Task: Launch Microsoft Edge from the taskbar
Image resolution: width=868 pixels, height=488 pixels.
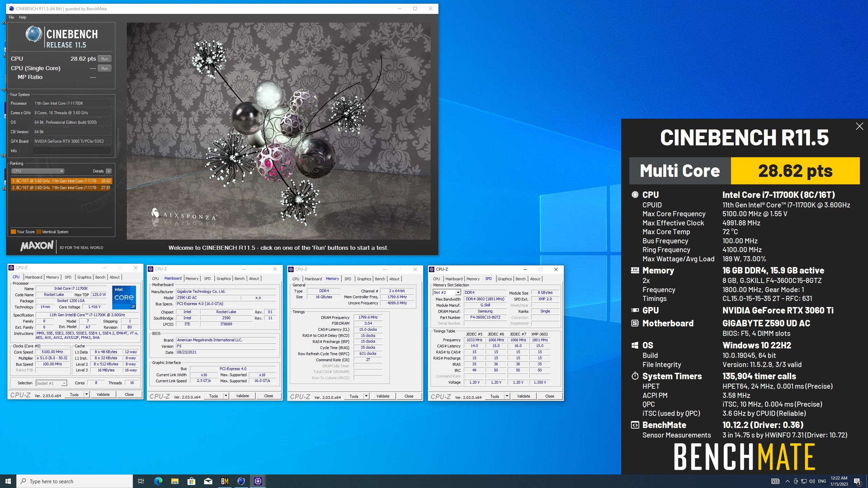Action: click(158, 481)
